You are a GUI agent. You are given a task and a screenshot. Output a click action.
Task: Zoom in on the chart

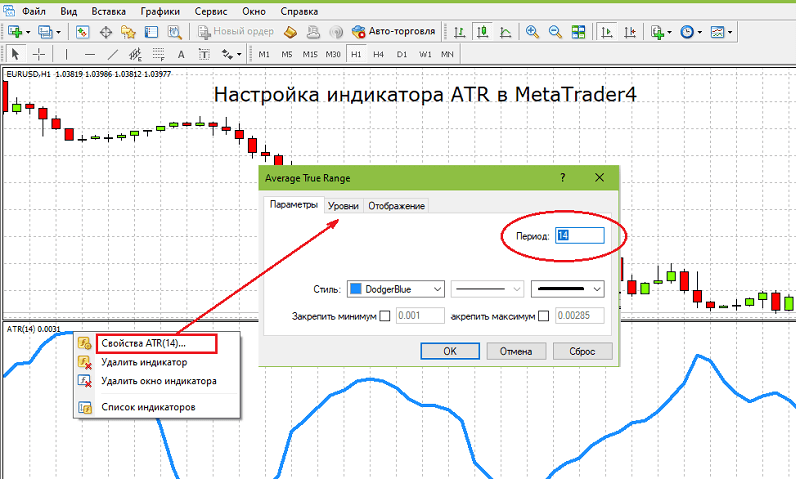point(532,32)
